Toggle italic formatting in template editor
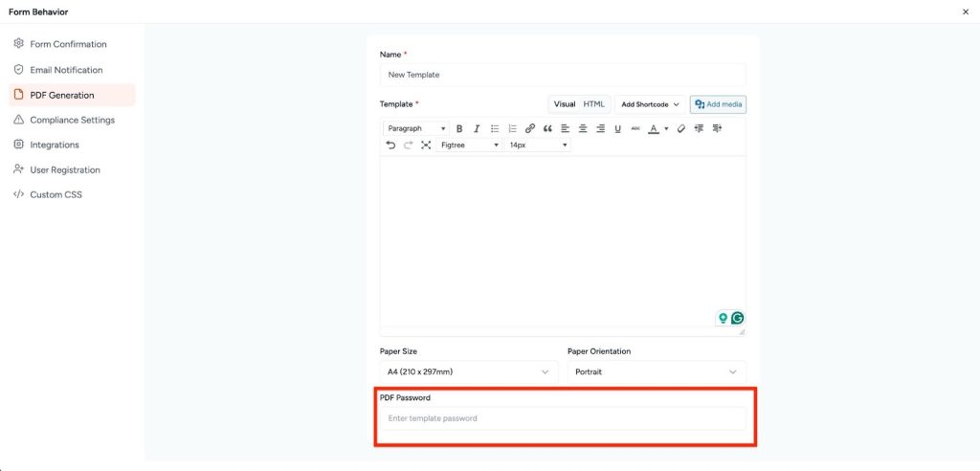The height and width of the screenshot is (471, 980). 477,129
